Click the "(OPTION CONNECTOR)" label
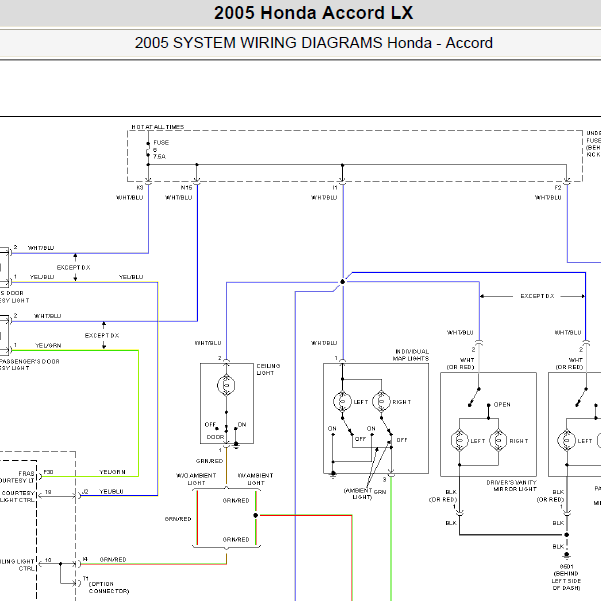This screenshot has height=601, width=601. pos(108,587)
